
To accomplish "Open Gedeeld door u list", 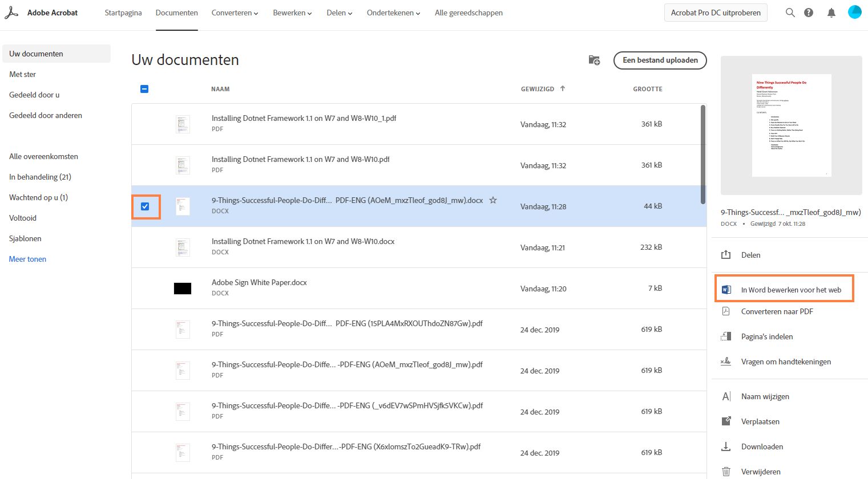I will (34, 95).
